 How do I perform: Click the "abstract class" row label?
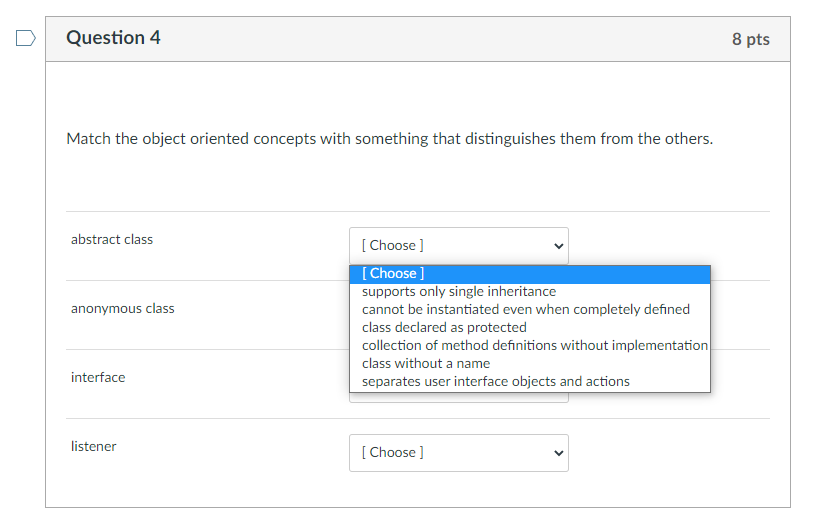pos(112,239)
